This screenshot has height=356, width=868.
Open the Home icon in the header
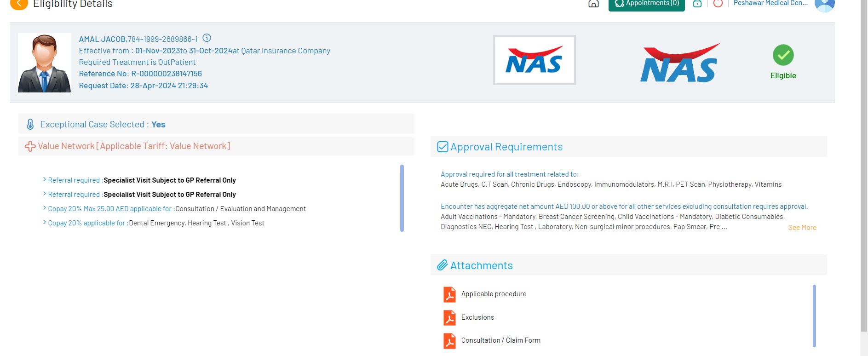tap(593, 4)
